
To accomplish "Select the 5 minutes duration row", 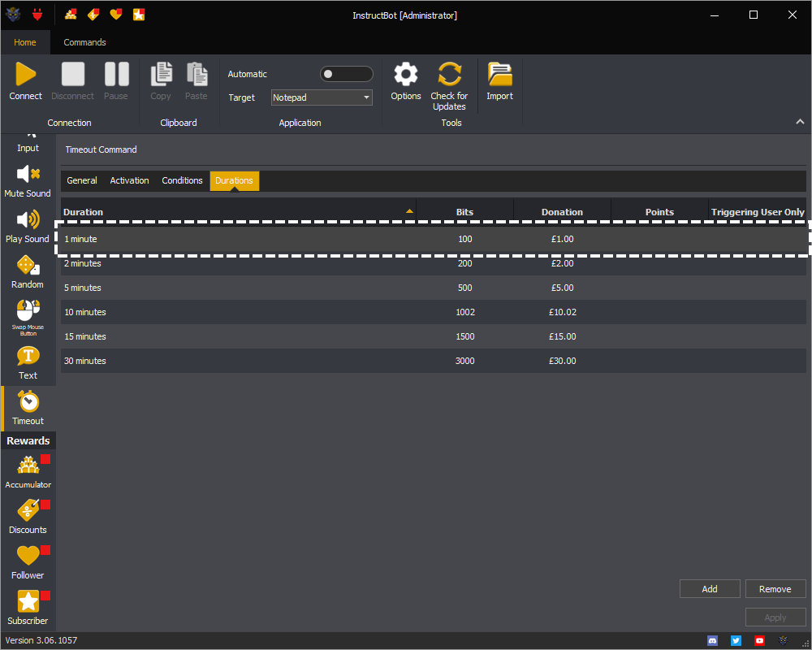I will 433,288.
